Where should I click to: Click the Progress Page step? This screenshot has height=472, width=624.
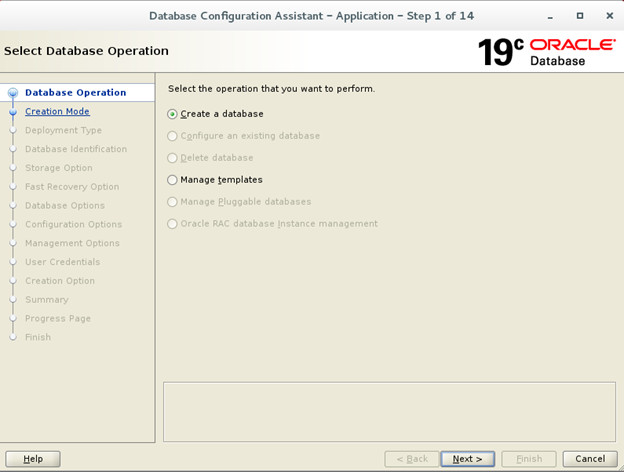[x=58, y=318]
